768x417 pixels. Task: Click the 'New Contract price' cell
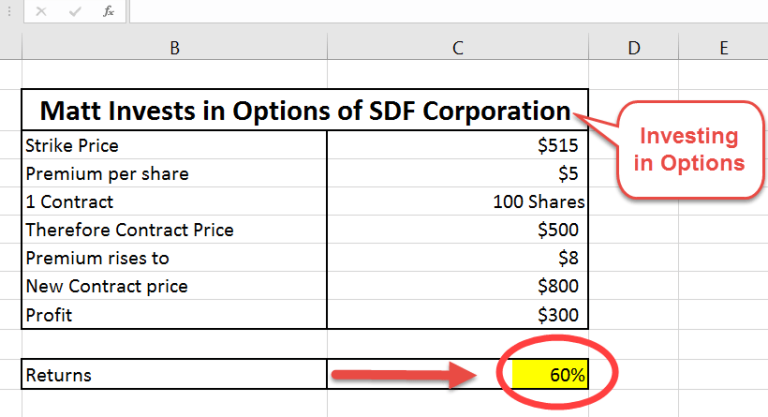(174, 286)
